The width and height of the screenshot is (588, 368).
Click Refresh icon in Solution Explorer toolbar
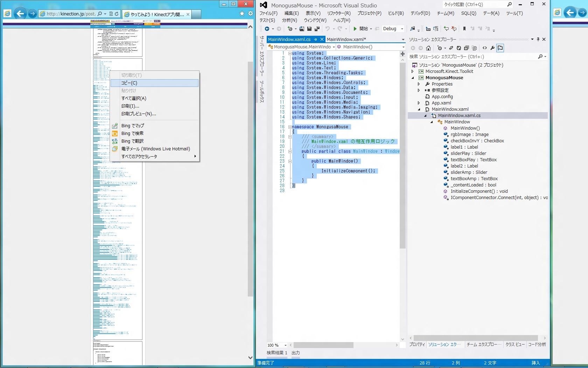tap(458, 48)
